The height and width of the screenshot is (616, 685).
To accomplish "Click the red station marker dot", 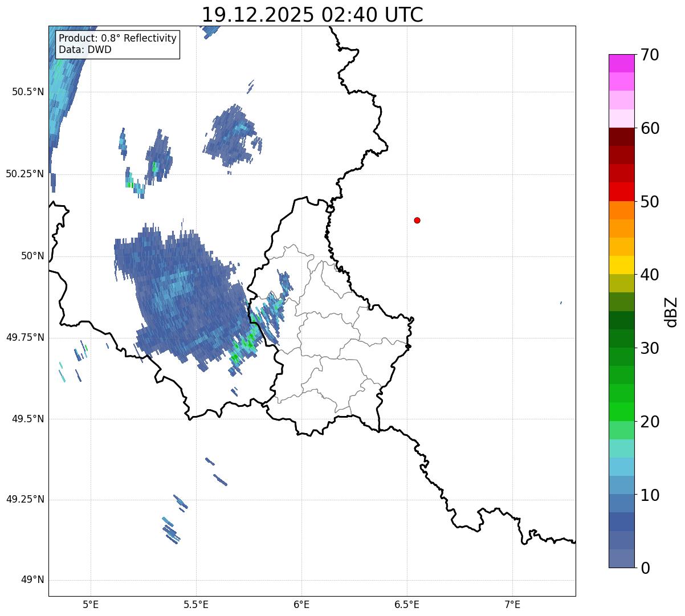I will [417, 220].
